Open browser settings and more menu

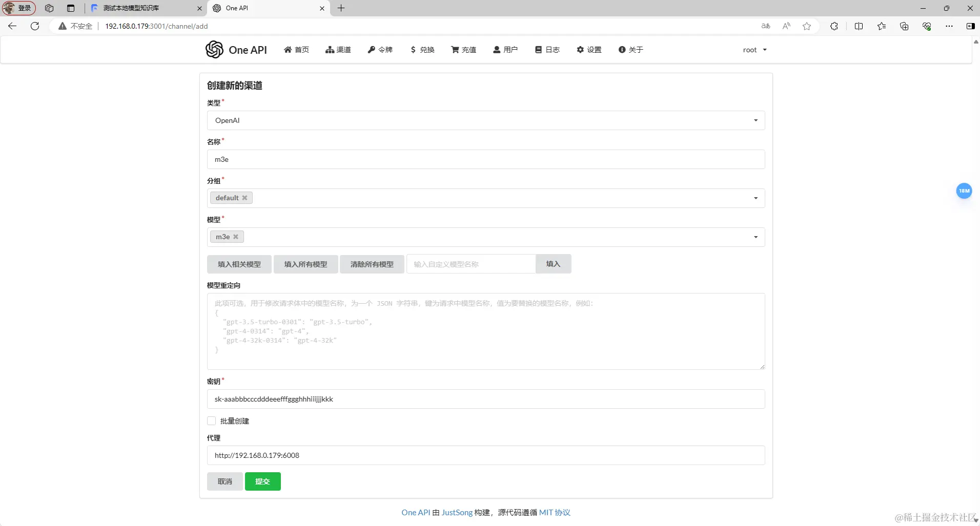949,26
